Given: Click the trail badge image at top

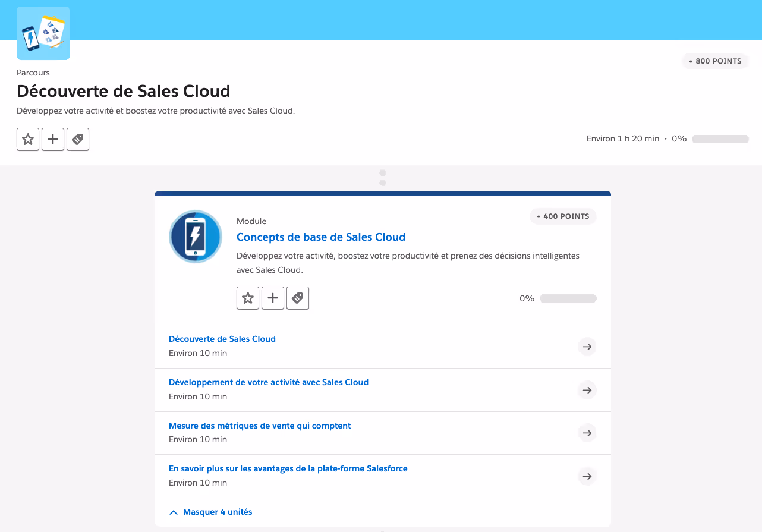Looking at the screenshot, I should coord(43,33).
